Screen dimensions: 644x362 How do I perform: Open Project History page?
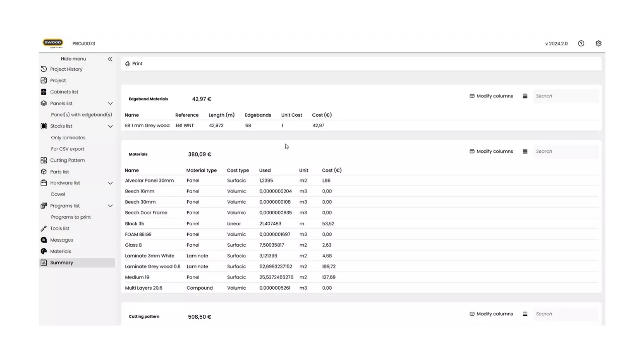[x=66, y=69]
